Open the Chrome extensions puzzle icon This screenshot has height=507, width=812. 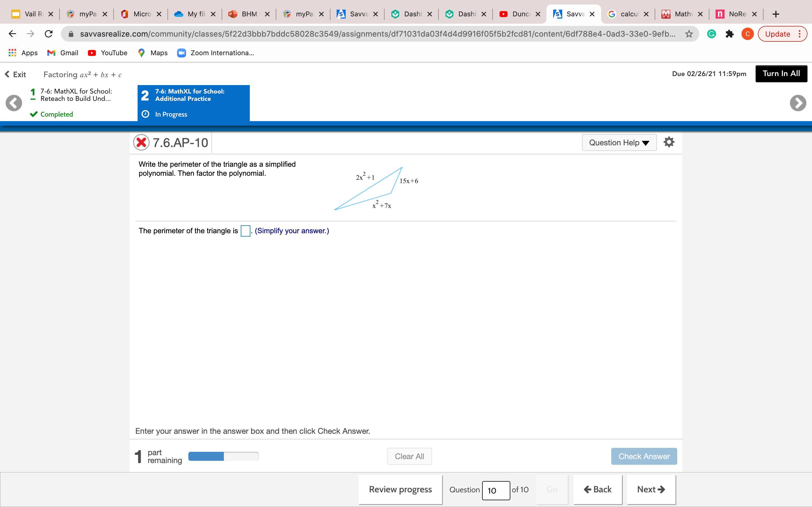coord(729,34)
